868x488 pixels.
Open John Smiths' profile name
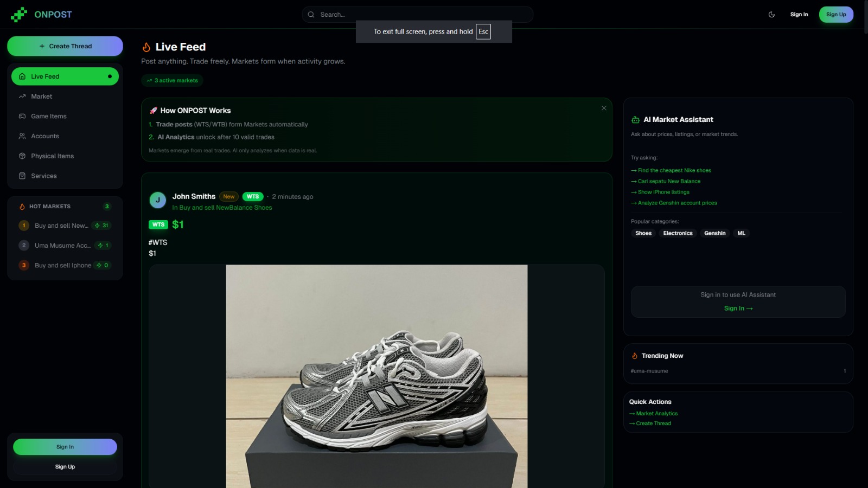[x=194, y=196]
